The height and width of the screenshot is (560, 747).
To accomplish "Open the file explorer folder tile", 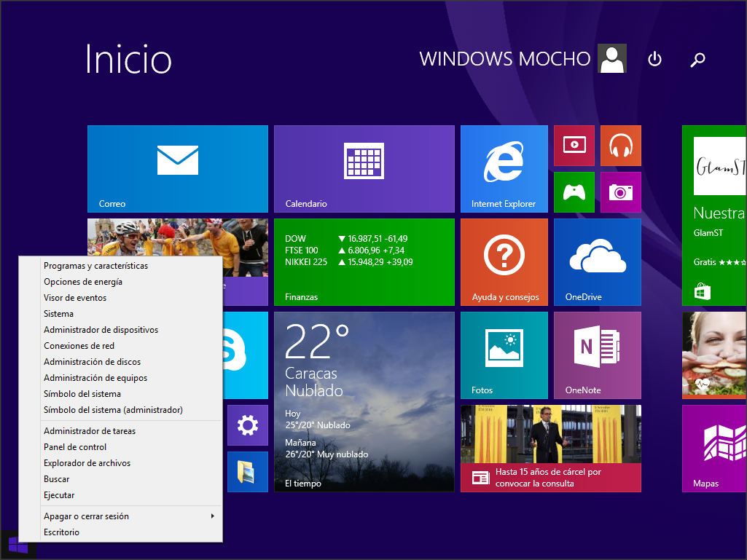I will pyautogui.click(x=248, y=472).
